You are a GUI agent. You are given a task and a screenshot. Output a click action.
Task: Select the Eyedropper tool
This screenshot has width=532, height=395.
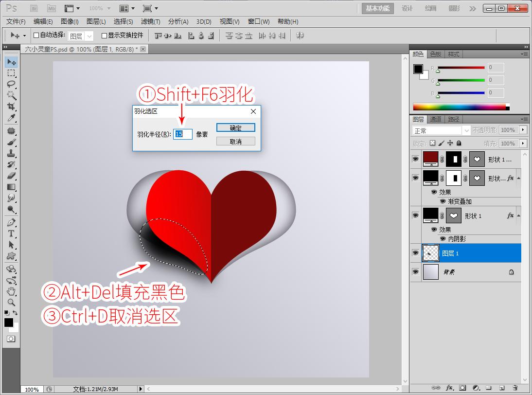[11, 118]
